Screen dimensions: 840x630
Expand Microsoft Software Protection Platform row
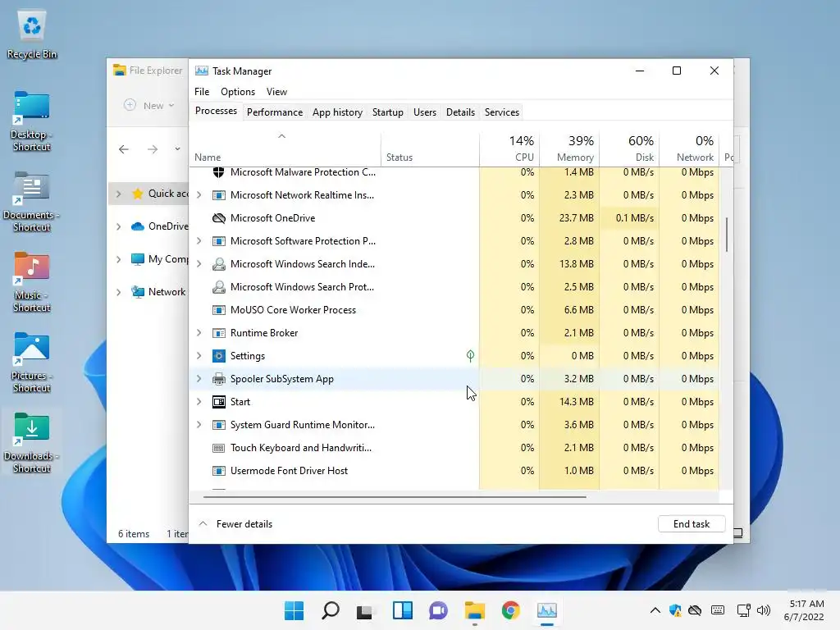click(x=199, y=241)
